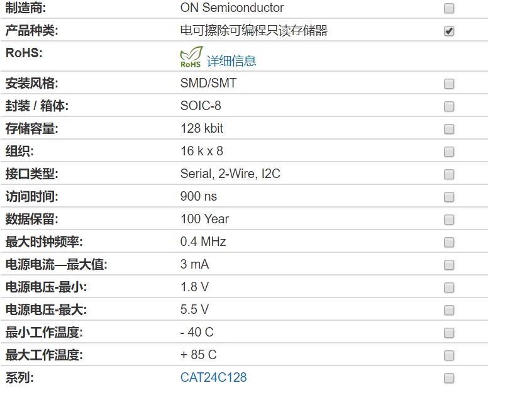
Task: Select the 封装 SOIC-8 checkbox
Action: [x=449, y=106]
